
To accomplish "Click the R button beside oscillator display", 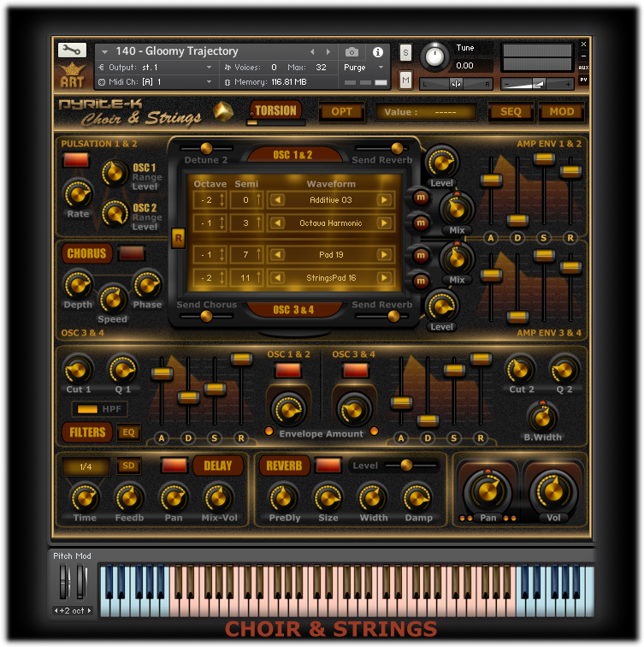I will (x=178, y=238).
